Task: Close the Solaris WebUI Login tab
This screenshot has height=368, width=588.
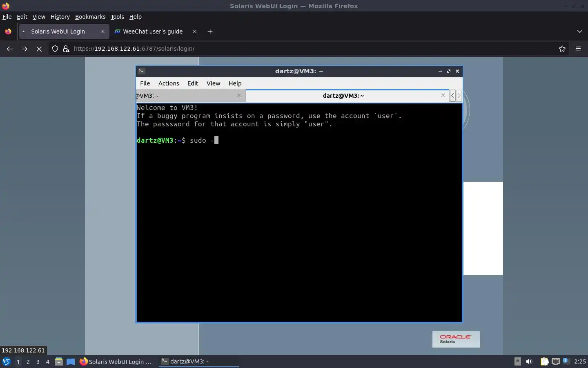Action: point(103,31)
